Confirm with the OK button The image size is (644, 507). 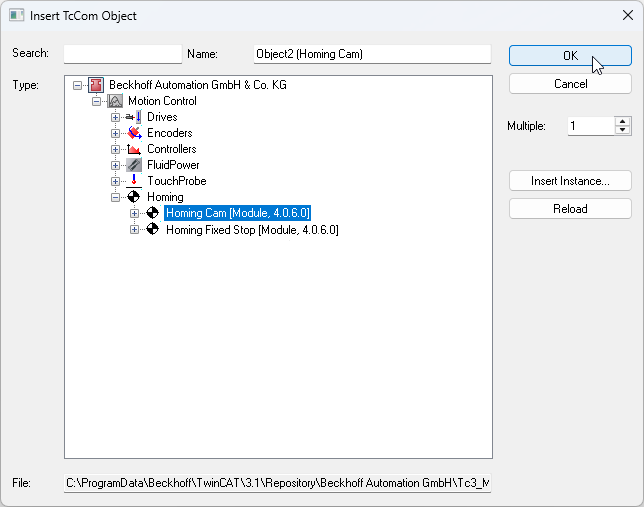click(570, 55)
